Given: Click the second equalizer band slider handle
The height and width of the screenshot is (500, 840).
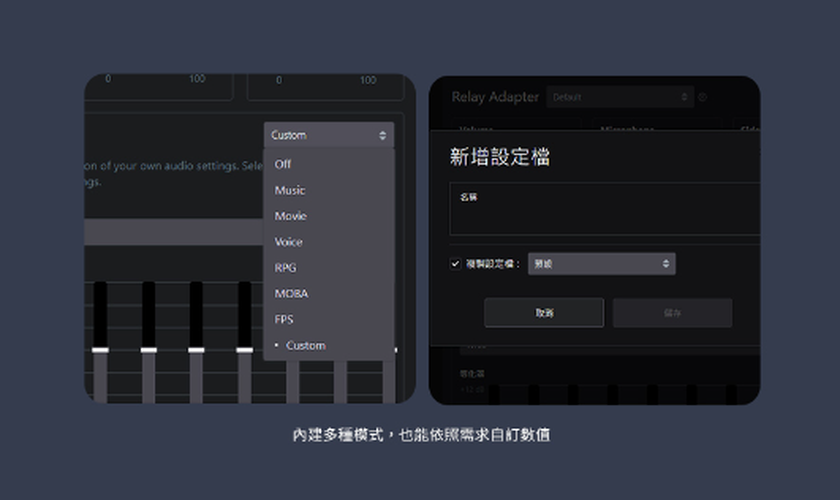Looking at the screenshot, I should coord(148,350).
